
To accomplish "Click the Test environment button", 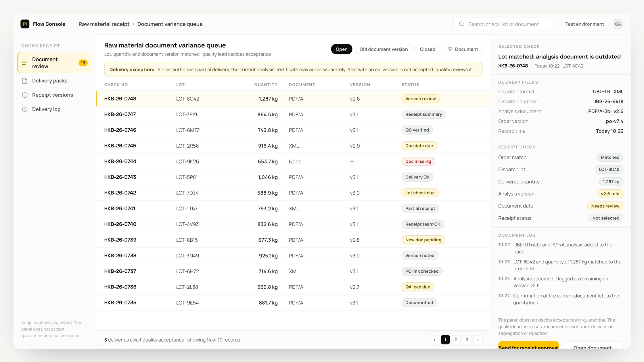I will (584, 24).
